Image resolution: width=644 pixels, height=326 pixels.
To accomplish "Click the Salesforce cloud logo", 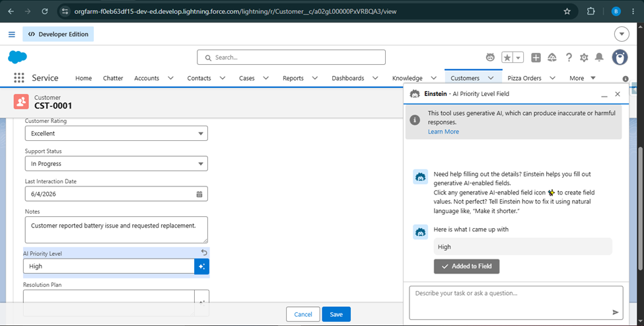I will point(17,57).
